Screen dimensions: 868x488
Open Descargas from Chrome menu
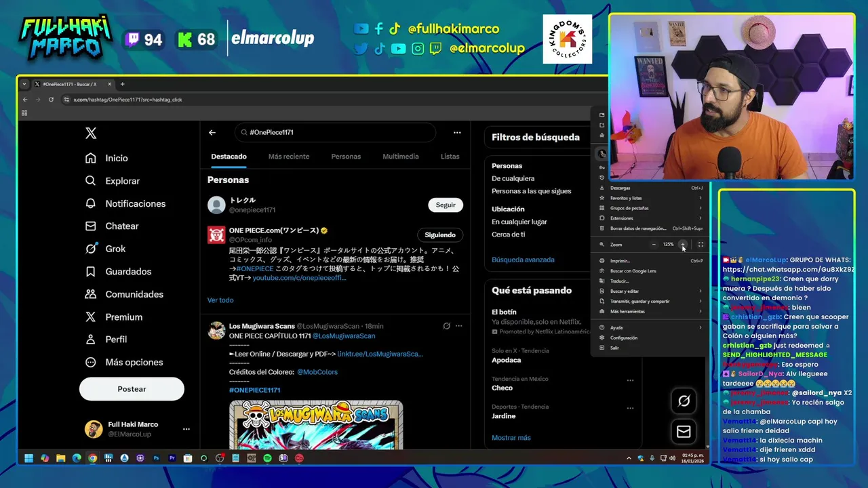(651, 188)
